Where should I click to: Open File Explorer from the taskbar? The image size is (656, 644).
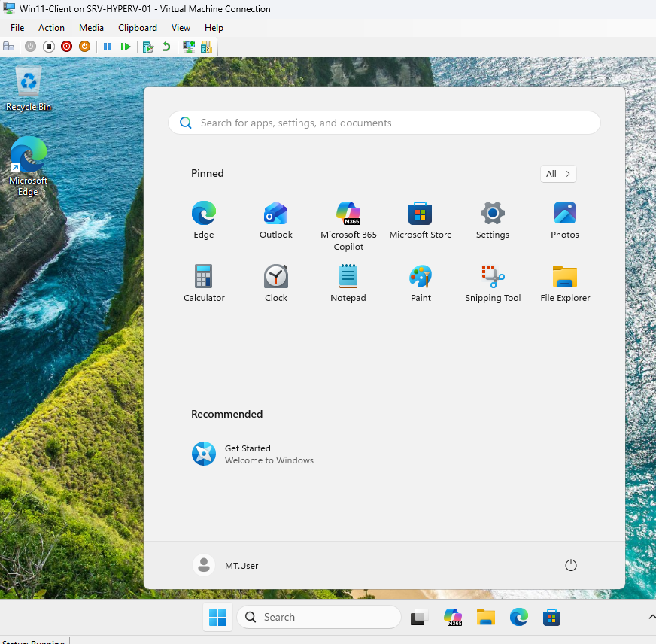click(x=486, y=617)
